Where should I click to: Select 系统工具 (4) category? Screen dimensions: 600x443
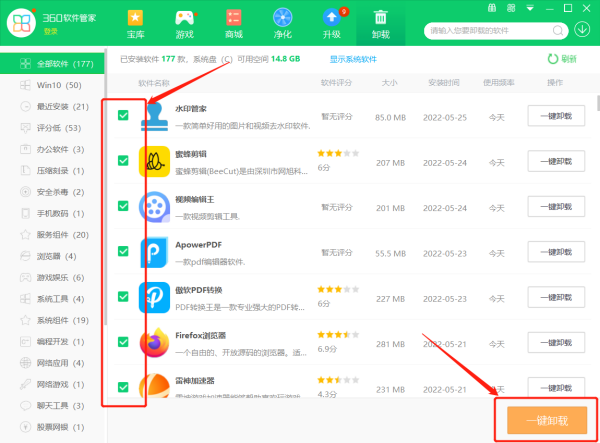pos(52,299)
